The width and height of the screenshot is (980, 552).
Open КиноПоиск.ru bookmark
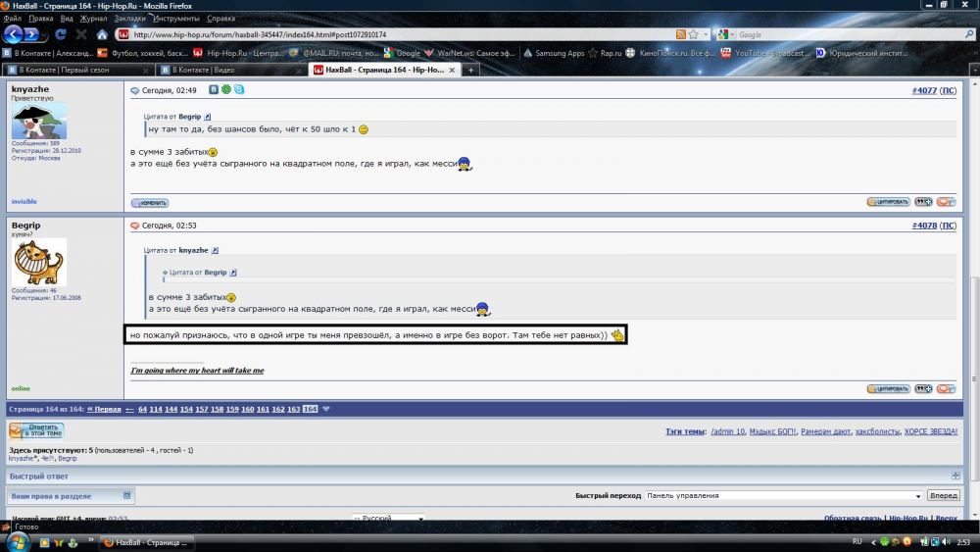point(670,53)
